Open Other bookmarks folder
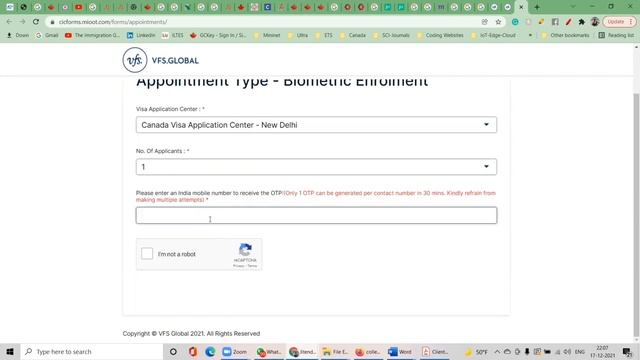The image size is (640, 360). pos(565,36)
